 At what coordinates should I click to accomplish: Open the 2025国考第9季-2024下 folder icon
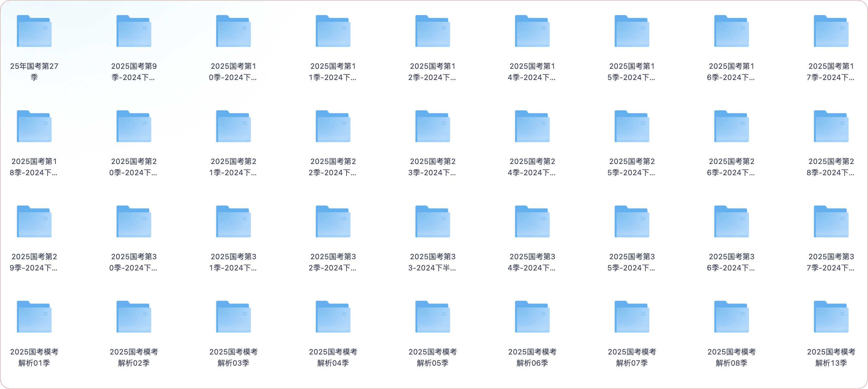tap(134, 31)
